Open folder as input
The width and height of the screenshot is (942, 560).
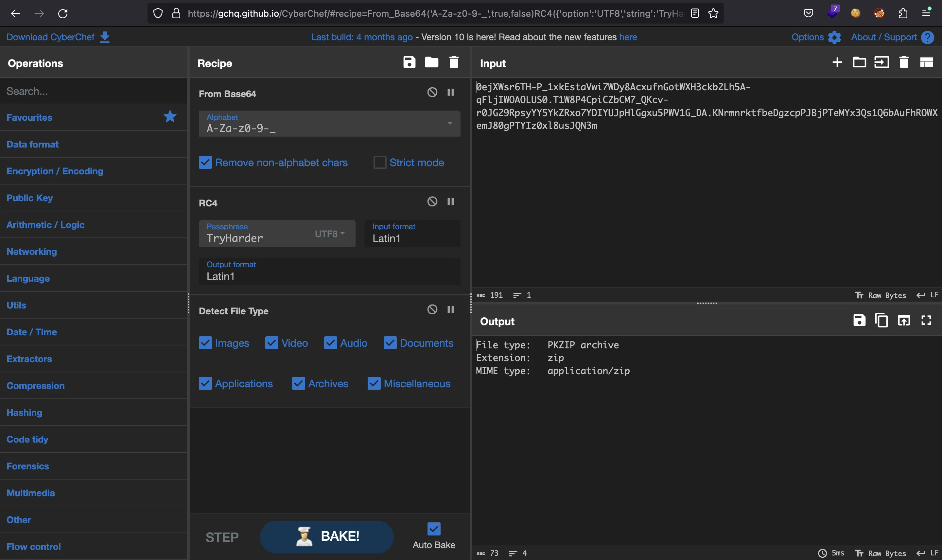pos(859,62)
